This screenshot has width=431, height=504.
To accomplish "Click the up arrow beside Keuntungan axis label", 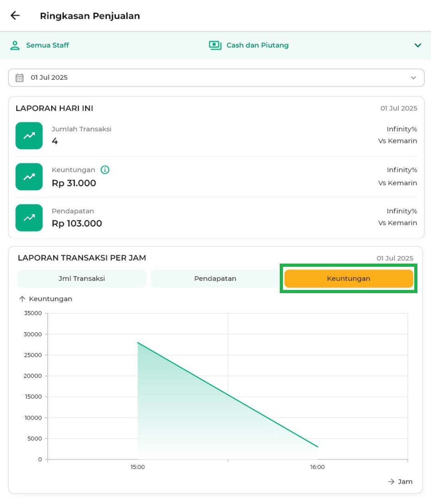I will [22, 299].
